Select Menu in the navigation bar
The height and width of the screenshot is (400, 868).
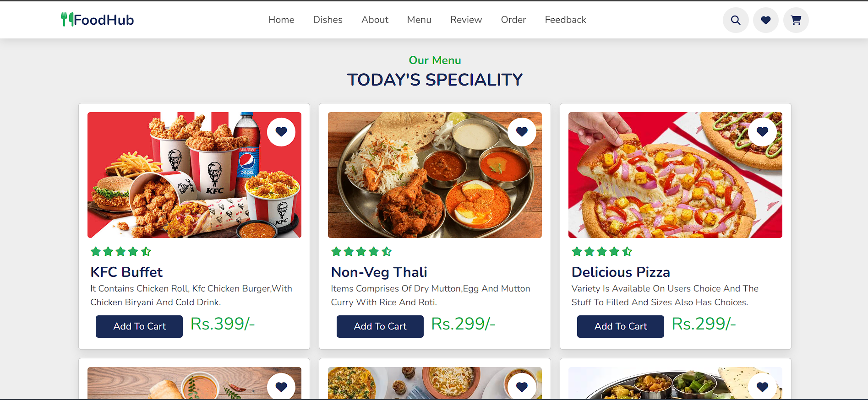(x=419, y=20)
